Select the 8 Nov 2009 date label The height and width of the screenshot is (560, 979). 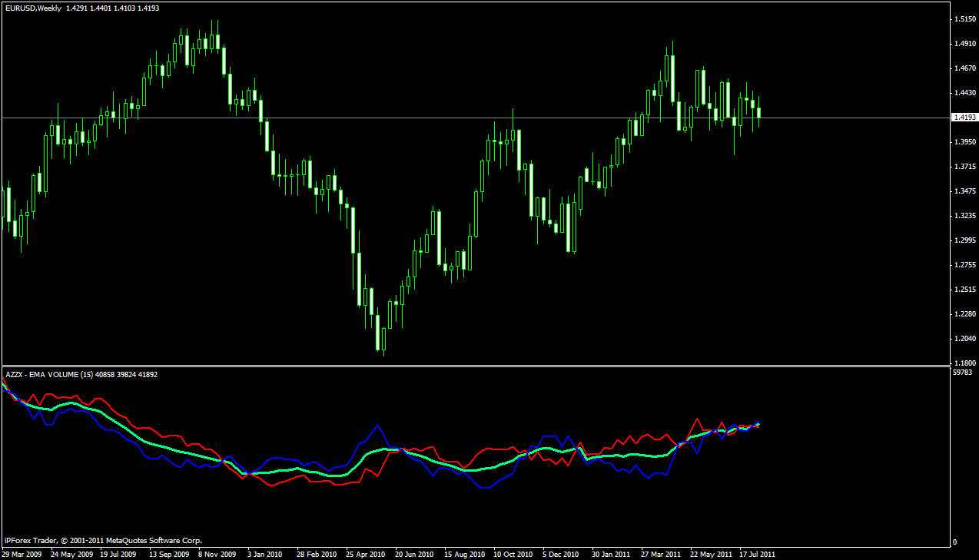(218, 554)
